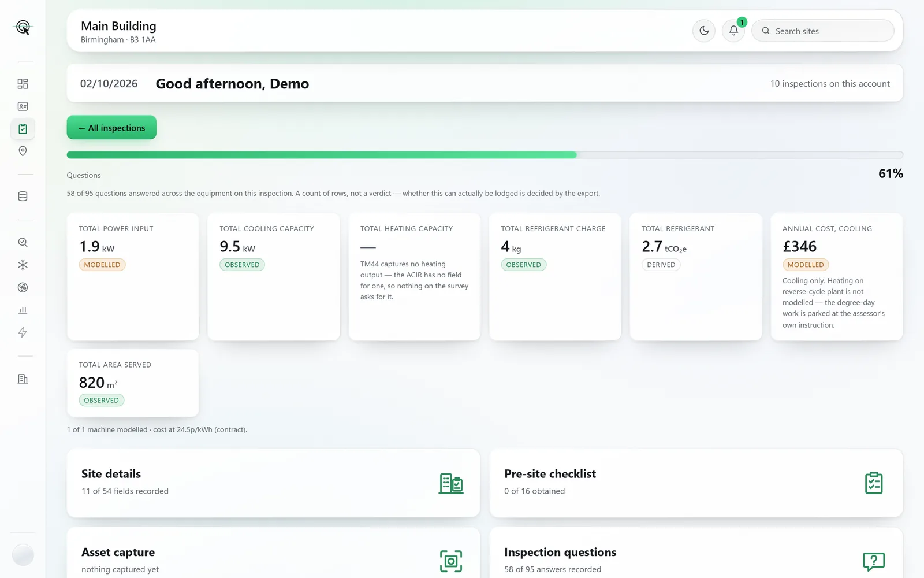Click the "DERIVED" badge under Total Refrigerant
Screen dimensions: 924x578
click(x=661, y=265)
